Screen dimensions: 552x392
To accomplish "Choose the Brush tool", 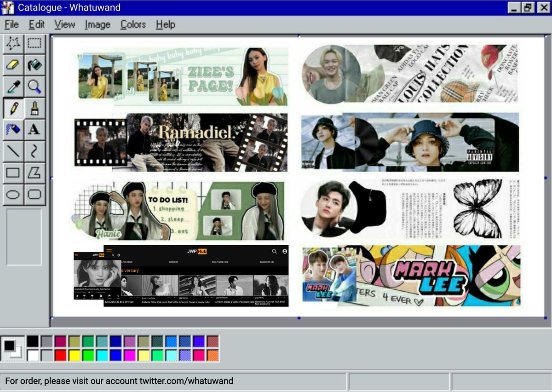I will click(x=35, y=109).
